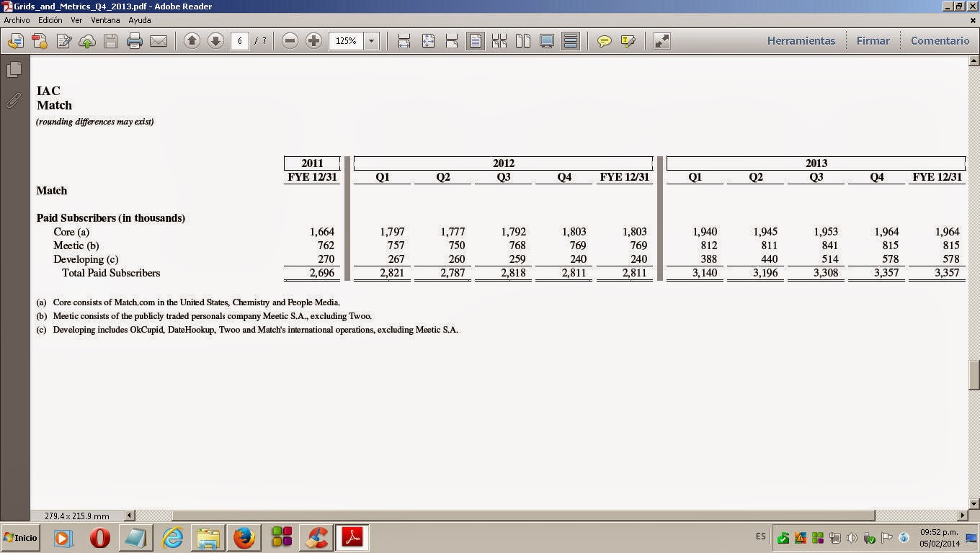Click the sign document pencil icon
Screen dimensions: 980x553
[63, 41]
